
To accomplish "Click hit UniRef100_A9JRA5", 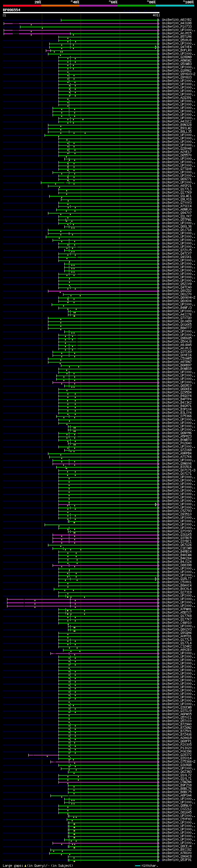I will pyautogui.click(x=176, y=345).
